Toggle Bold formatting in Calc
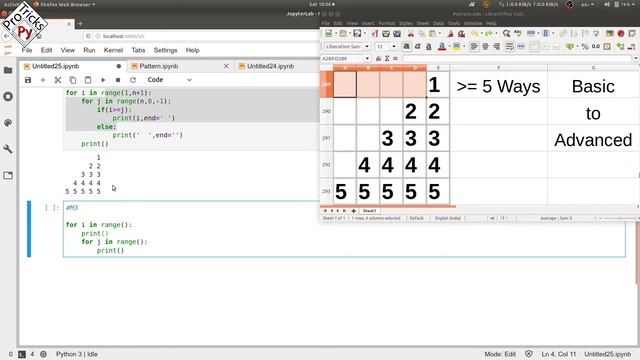 click(407, 47)
